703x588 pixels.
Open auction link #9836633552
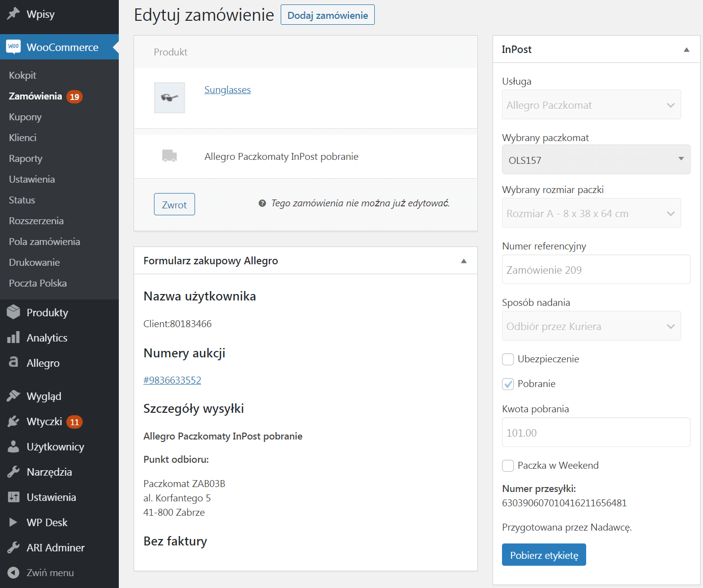[172, 380]
